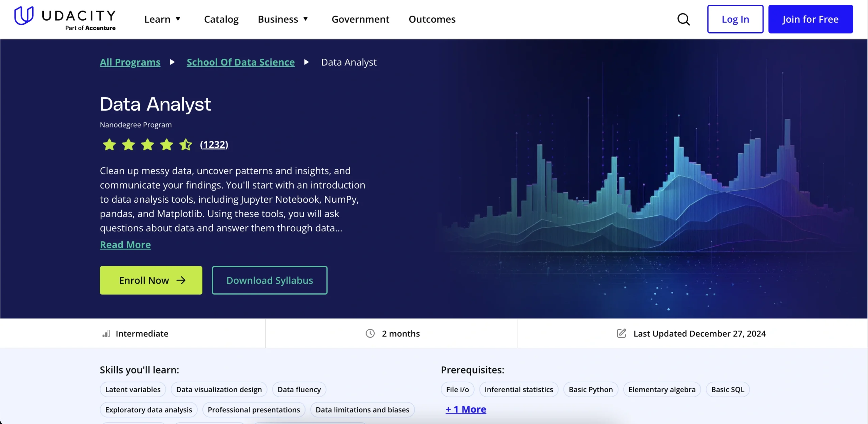Open the Outcomes nav item

pos(432,19)
